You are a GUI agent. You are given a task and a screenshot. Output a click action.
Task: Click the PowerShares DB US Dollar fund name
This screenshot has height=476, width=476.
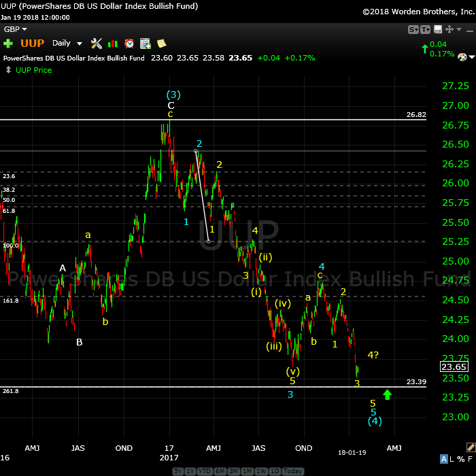coord(73,58)
